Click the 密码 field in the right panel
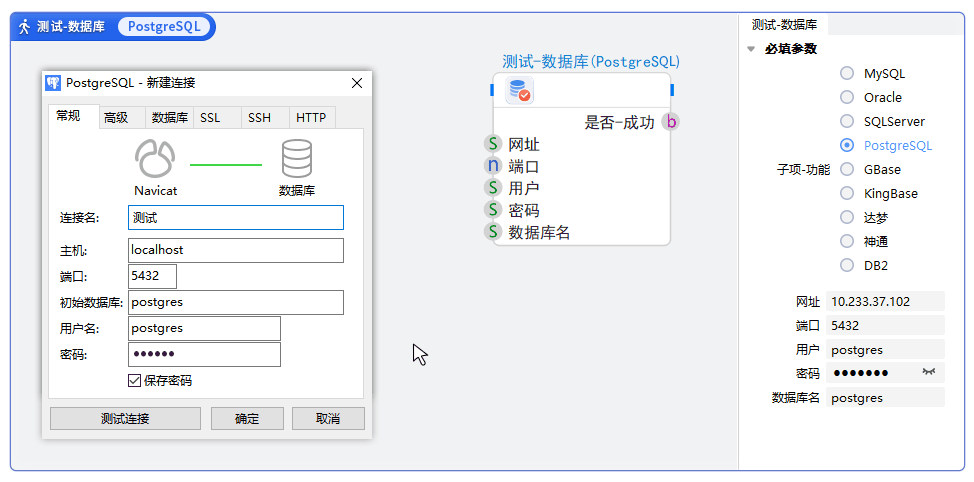This screenshot has width=974, height=482. (885, 373)
